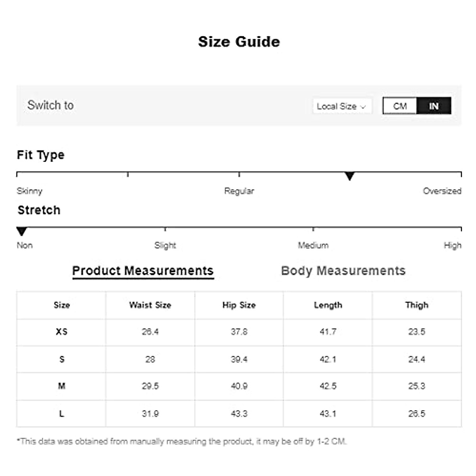
Task: Click the Fit Type marker triangle
Action: [x=349, y=176]
